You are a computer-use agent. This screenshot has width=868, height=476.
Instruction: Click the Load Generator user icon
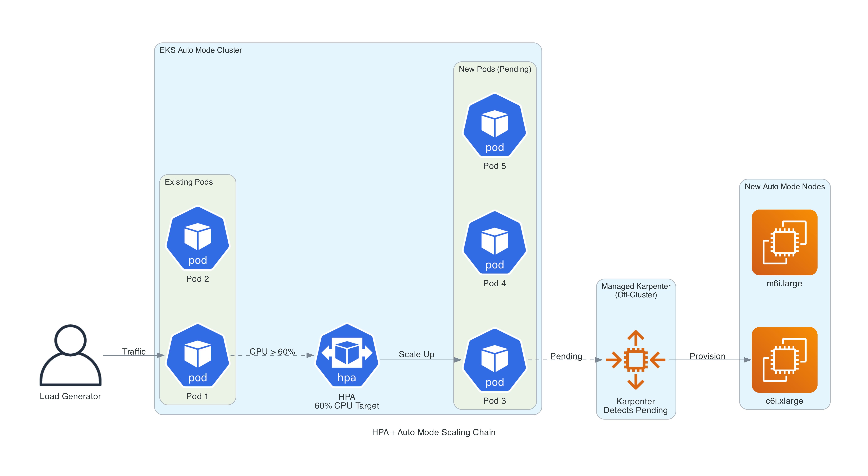tap(70, 355)
